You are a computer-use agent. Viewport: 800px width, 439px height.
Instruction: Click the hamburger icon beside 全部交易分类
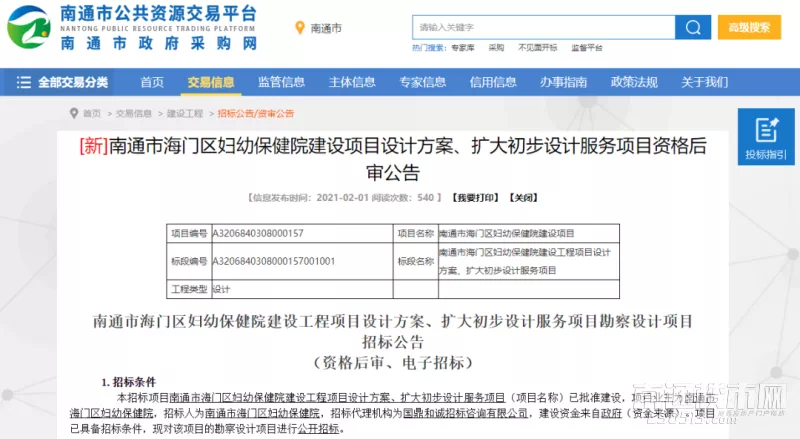tap(23, 82)
